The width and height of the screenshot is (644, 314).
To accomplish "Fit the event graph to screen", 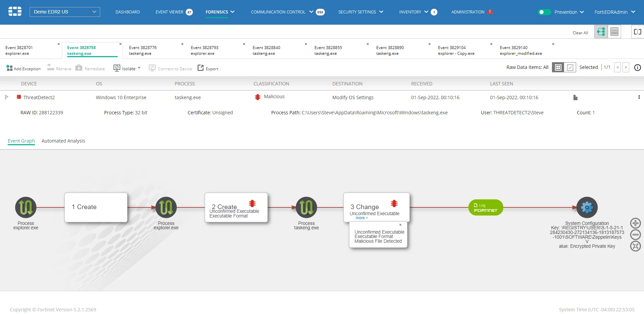I will (x=635, y=246).
